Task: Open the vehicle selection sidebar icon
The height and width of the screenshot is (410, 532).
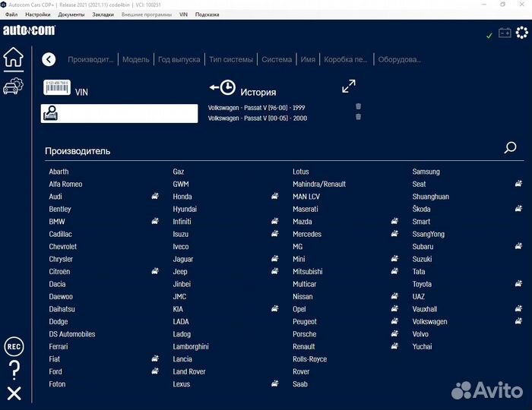Action: [x=13, y=87]
